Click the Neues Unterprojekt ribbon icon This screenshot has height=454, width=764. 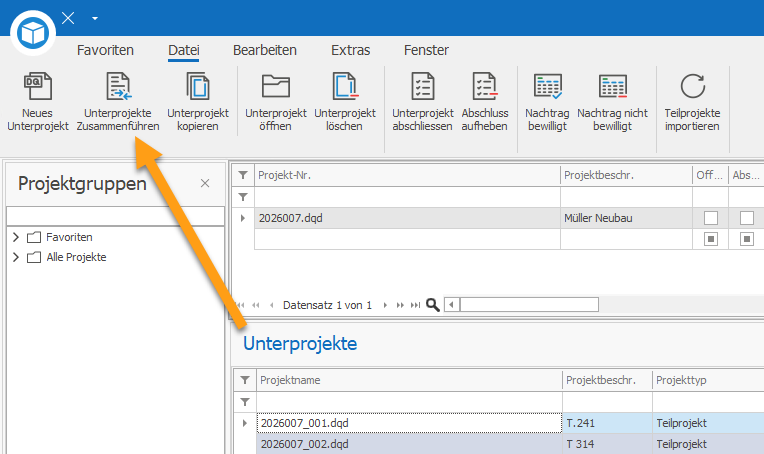pos(38,86)
